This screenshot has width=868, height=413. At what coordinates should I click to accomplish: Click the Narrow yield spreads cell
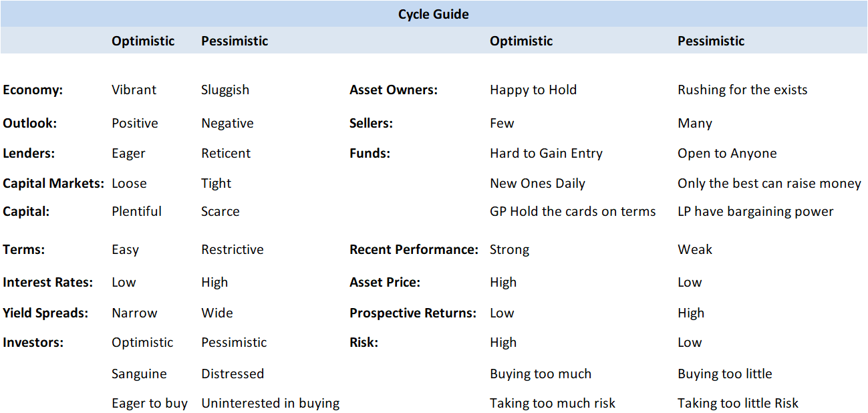click(x=134, y=313)
